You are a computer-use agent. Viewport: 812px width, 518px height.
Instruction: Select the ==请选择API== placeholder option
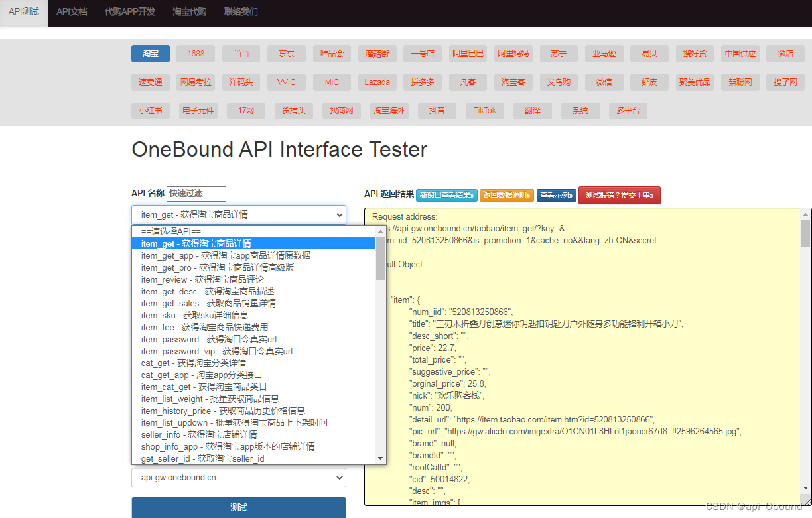click(x=254, y=231)
